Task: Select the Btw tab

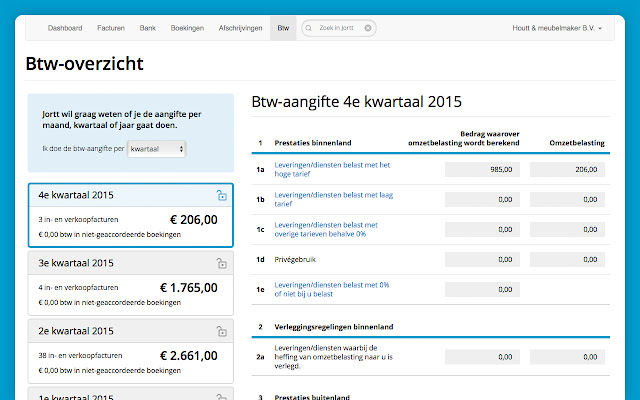Action: click(x=283, y=28)
